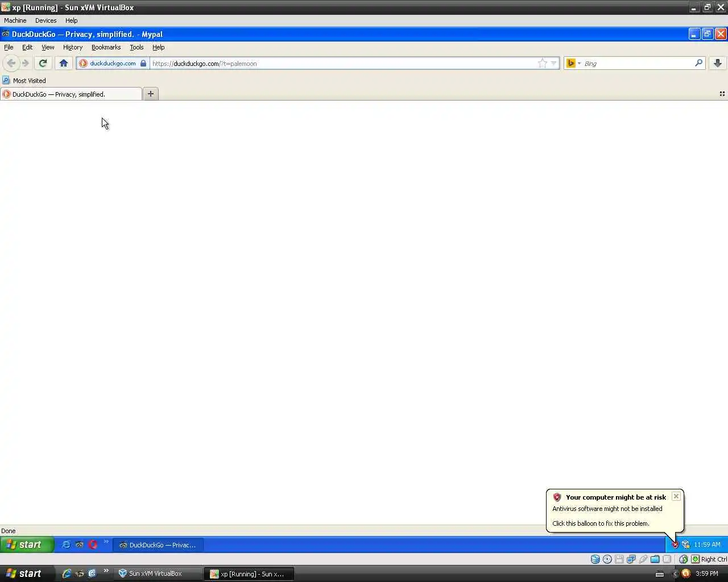Click the VirtualBox shared folders status icon
The image size is (728, 582).
pyautogui.click(x=655, y=559)
